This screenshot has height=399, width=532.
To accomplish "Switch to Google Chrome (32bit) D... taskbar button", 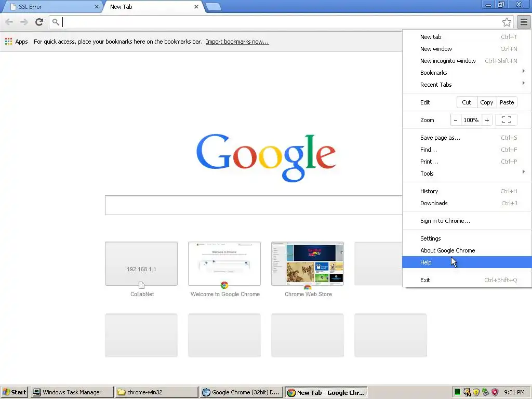I will click(x=241, y=392).
